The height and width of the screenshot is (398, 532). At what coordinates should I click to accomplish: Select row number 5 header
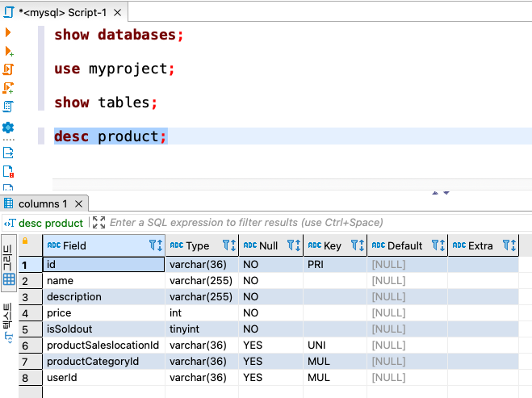31,329
